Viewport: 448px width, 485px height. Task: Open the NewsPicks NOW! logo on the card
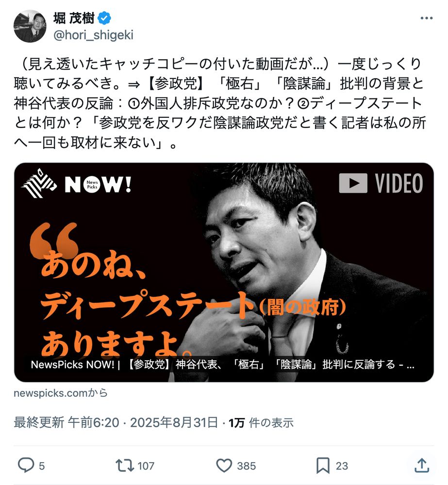tap(76, 184)
